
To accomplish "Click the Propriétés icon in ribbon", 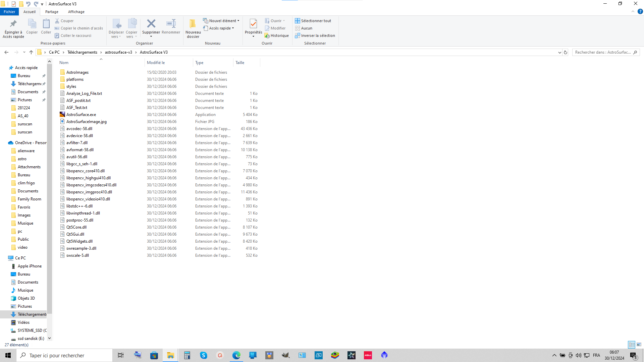I will (253, 24).
